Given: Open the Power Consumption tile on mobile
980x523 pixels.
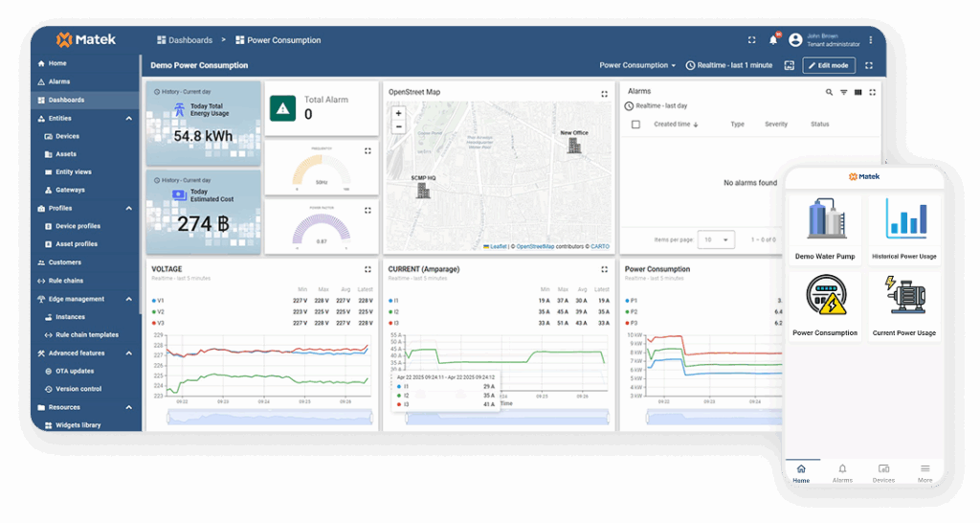Looking at the screenshot, I should coord(825,307).
